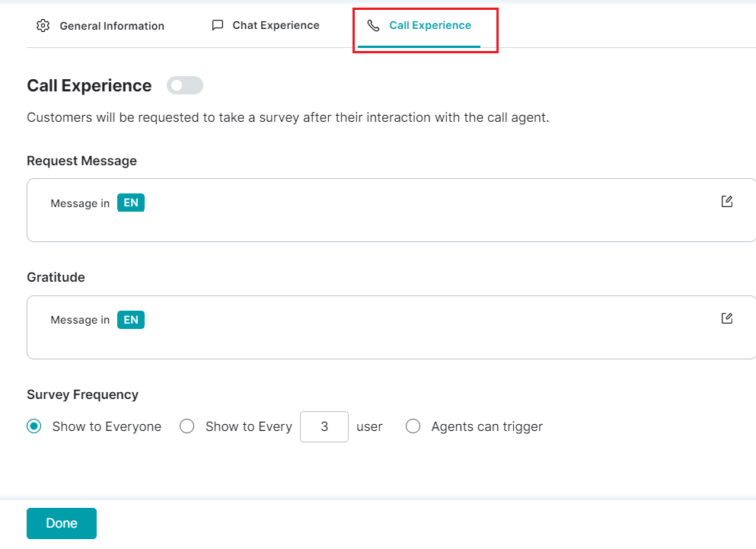
Task: Select the Call Experience tab label
Action: [430, 25]
